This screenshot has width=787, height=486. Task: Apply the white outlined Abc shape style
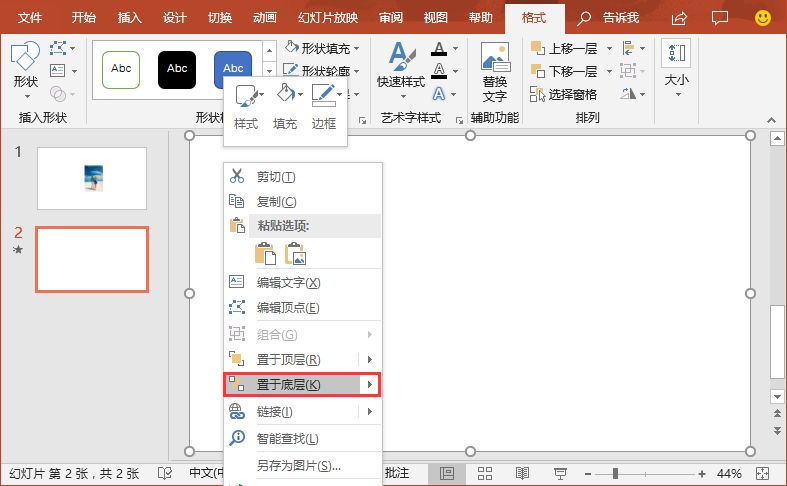(x=121, y=70)
